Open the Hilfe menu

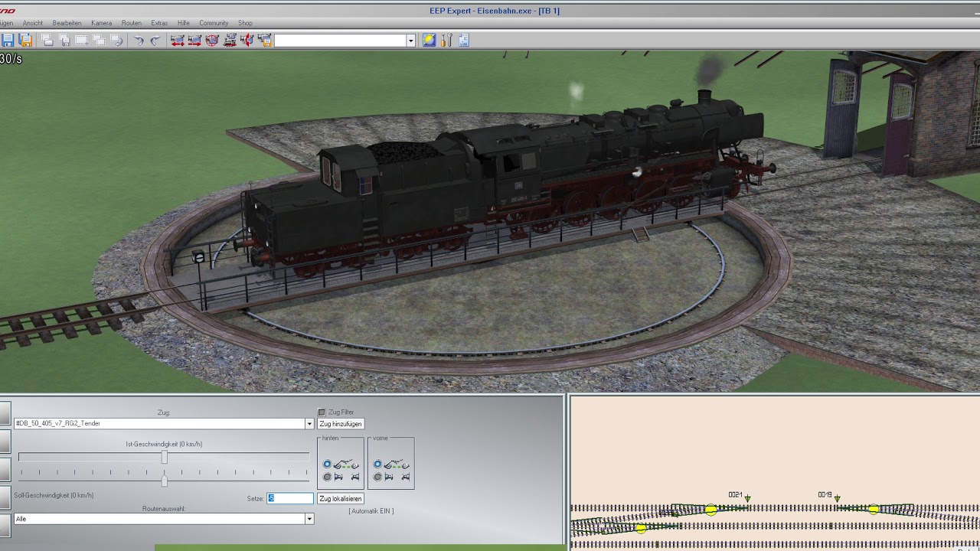[x=183, y=23]
